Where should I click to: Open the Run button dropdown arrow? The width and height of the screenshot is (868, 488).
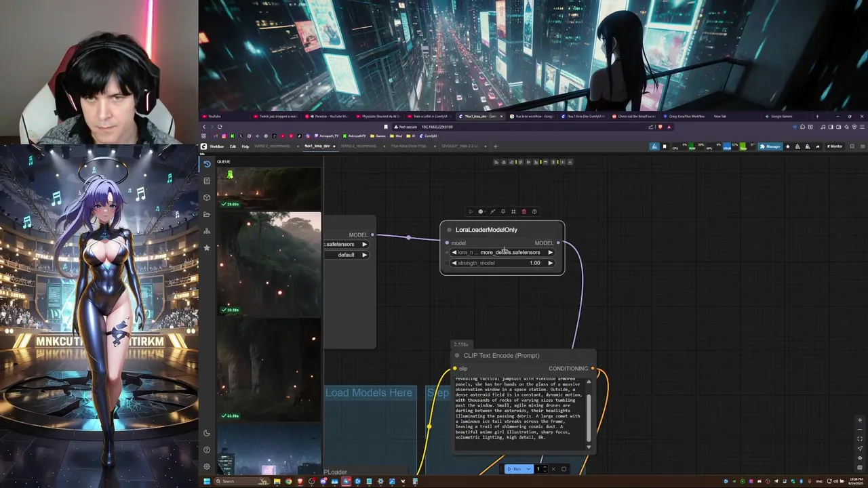pos(528,469)
